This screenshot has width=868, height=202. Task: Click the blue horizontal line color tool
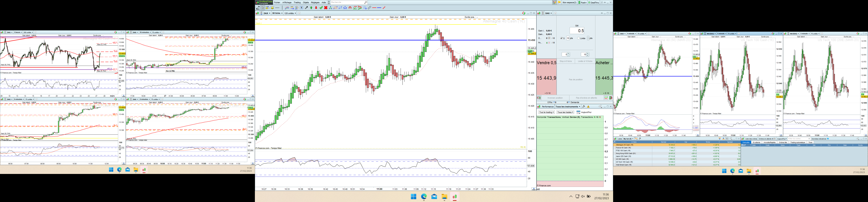tap(379, 8)
